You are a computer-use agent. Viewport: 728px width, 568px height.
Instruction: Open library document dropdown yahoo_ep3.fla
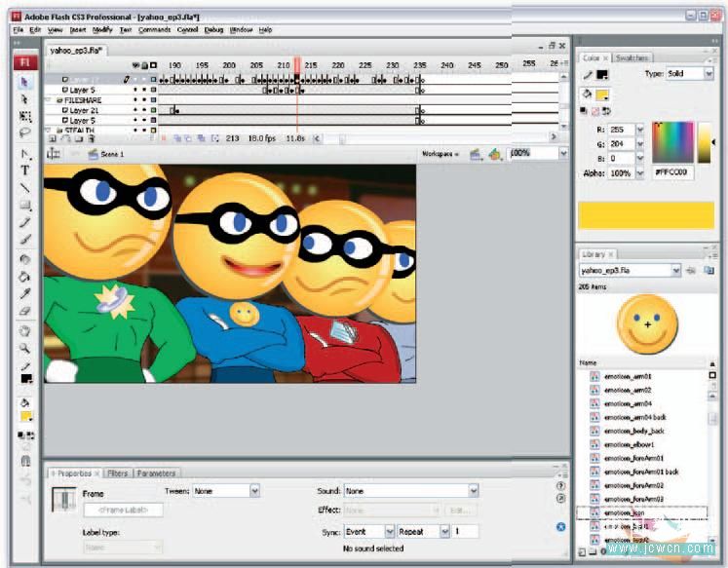[x=630, y=271]
